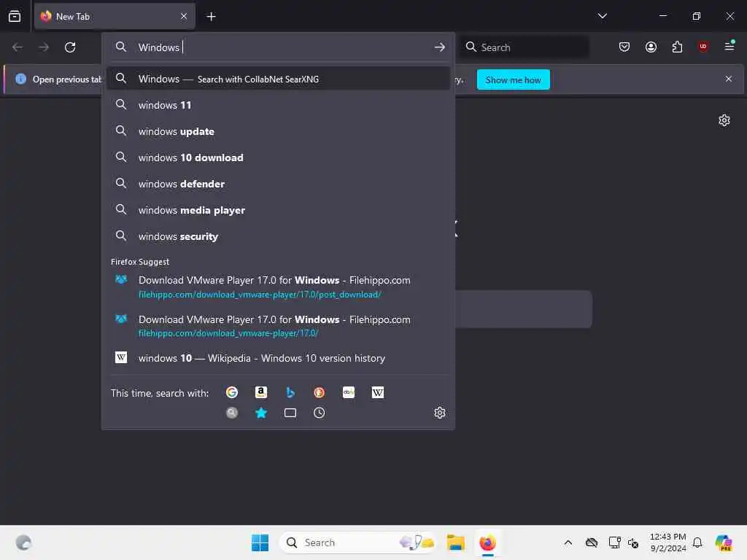Expand the list all tabs chevron
Viewport: 747px width, 560px height.
602,16
